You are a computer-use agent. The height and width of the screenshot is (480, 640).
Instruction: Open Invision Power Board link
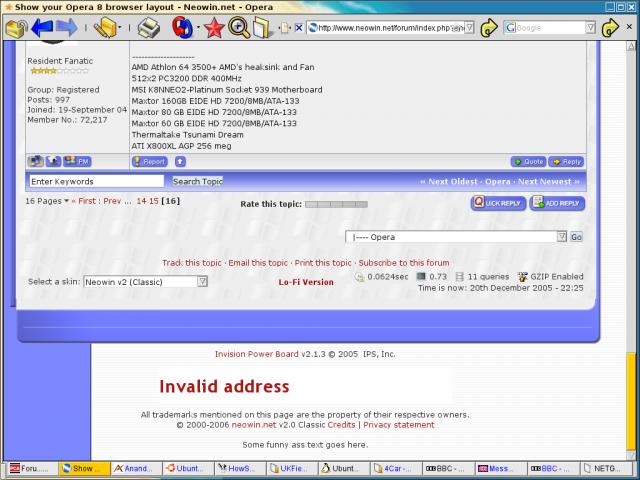257,354
